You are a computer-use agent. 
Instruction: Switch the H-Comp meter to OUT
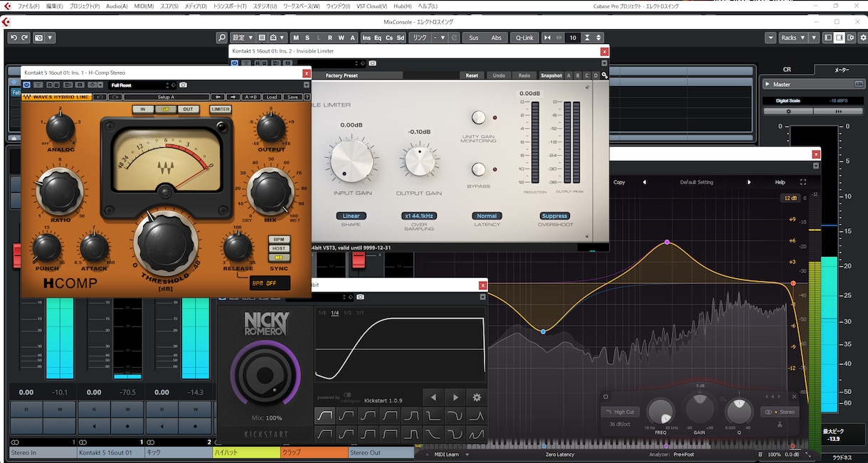coord(187,110)
